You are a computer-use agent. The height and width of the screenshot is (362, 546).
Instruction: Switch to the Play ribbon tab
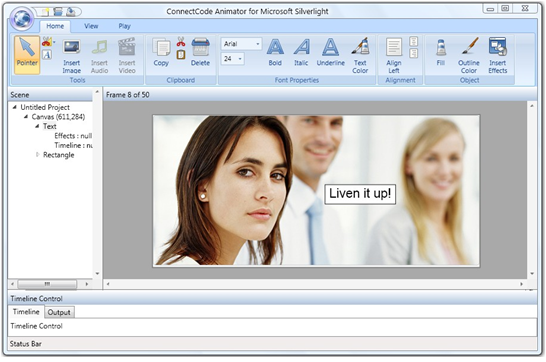coord(124,26)
